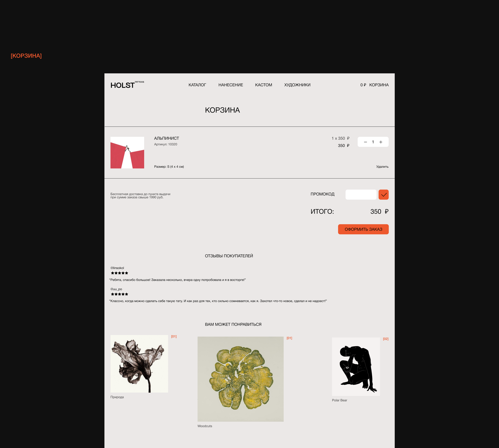Select the Природа flower image
Screen dimensions: 499x448
coord(139,364)
